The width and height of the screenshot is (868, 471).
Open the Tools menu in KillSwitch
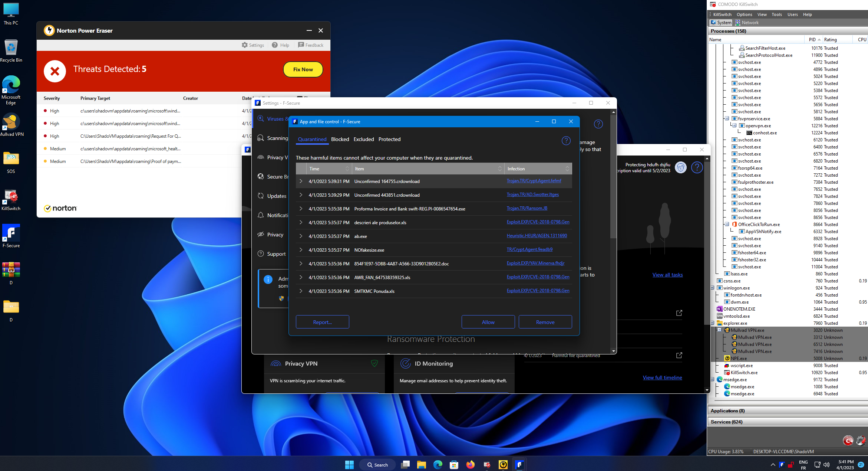pos(776,14)
